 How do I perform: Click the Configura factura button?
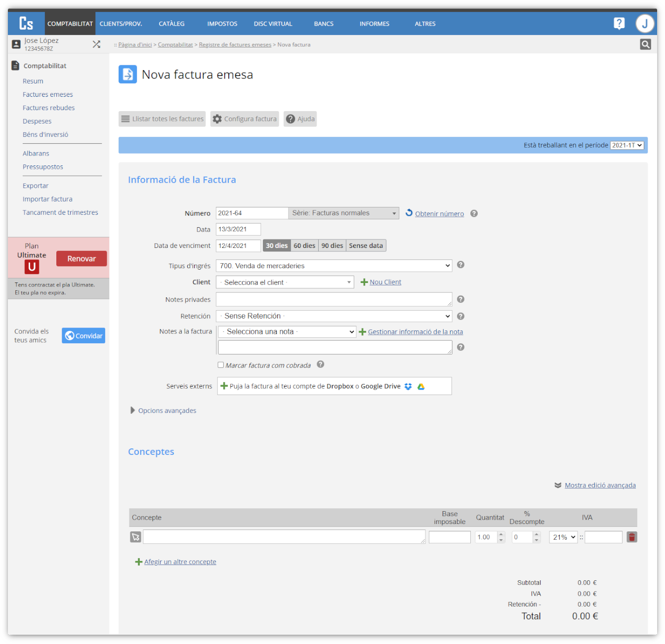[x=245, y=119]
